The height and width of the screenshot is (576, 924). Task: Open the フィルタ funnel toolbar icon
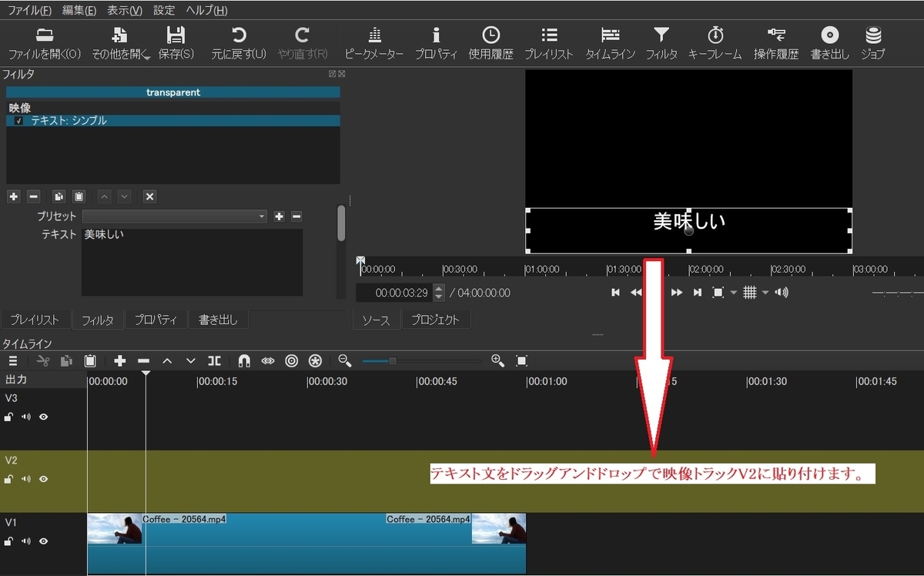(661, 44)
